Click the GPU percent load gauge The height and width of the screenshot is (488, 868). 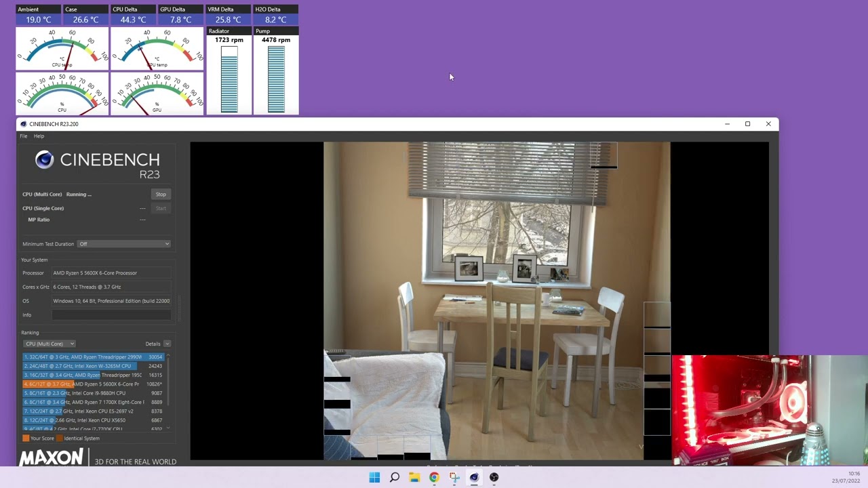[x=157, y=94]
